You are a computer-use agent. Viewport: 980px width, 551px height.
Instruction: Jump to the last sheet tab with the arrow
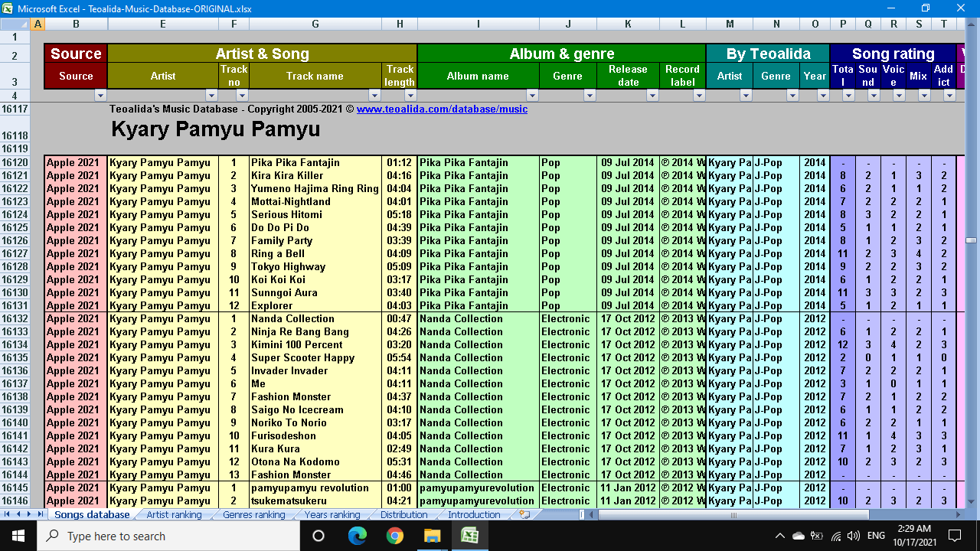click(x=41, y=514)
